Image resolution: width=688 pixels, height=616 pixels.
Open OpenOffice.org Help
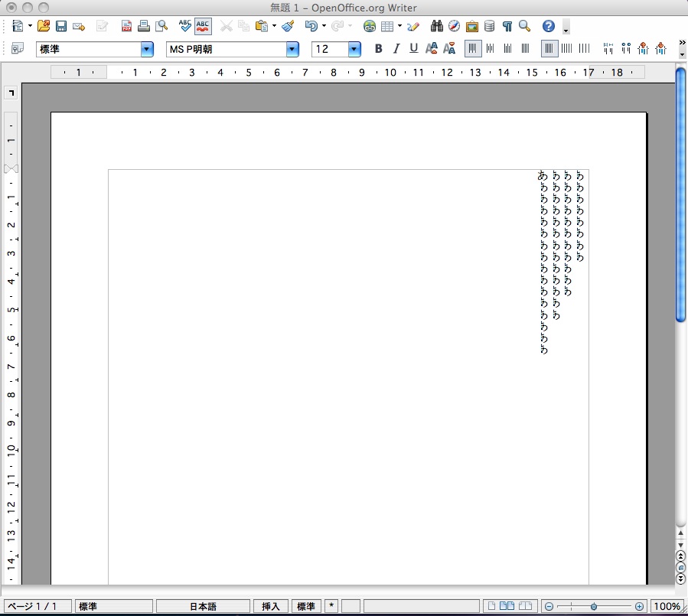pyautogui.click(x=549, y=26)
